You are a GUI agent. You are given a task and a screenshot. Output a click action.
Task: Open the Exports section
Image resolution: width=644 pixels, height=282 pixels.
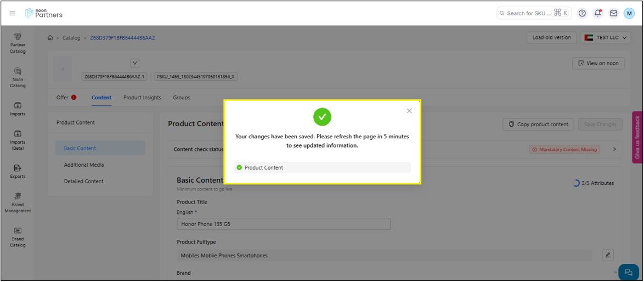click(18, 171)
